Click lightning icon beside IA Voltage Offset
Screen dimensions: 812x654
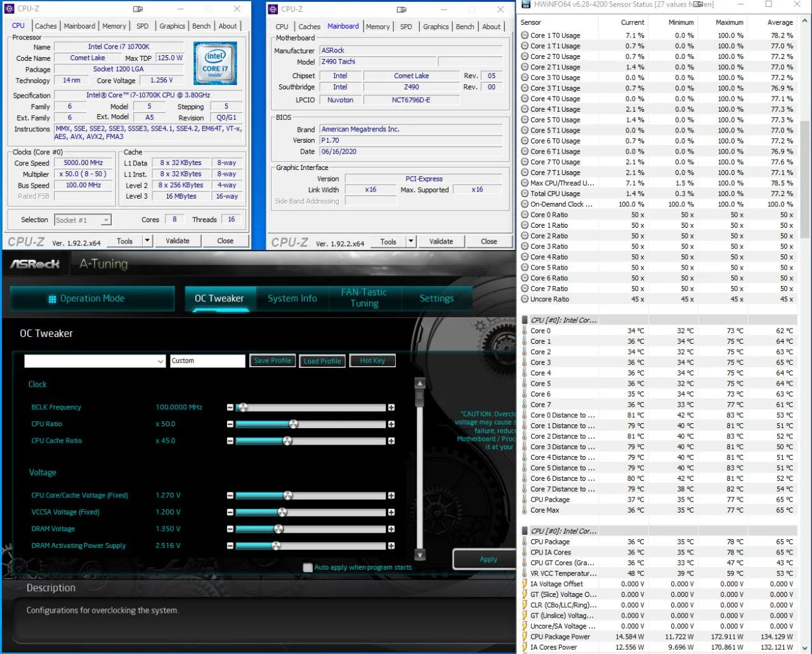[525, 584]
